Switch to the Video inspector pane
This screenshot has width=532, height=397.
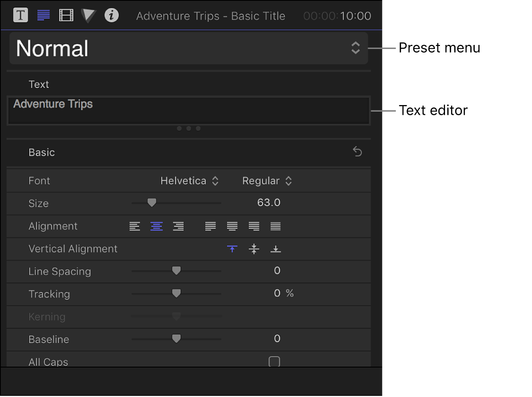pyautogui.click(x=66, y=15)
